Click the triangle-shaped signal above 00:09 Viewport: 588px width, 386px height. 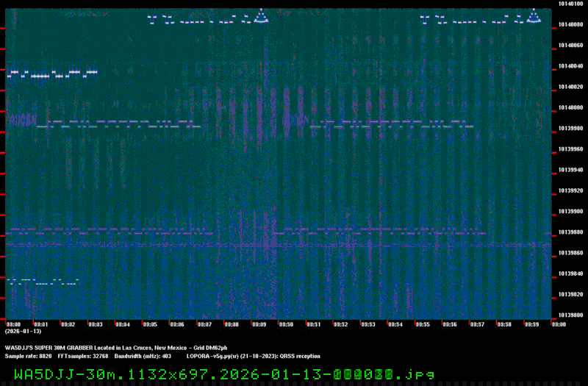(262, 17)
